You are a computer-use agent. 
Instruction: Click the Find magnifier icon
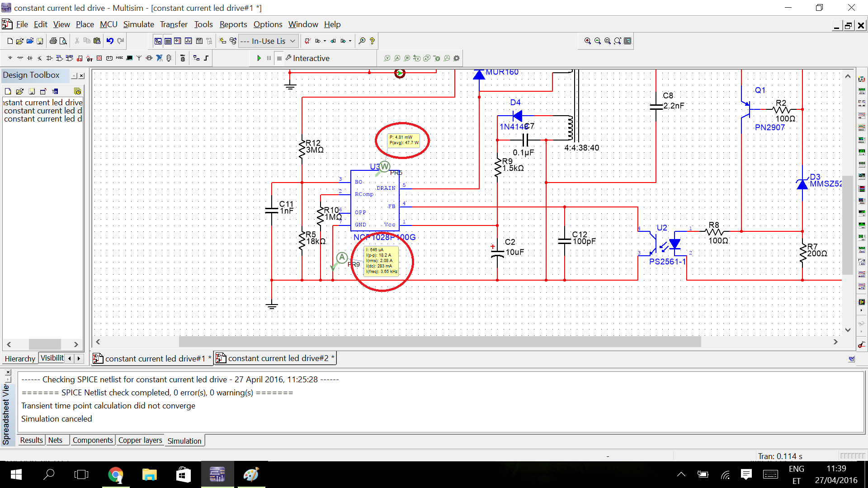(362, 41)
